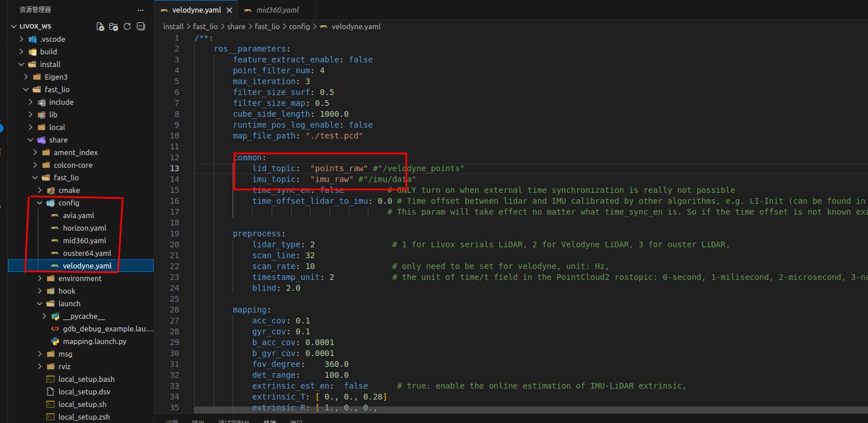
Task: Place cursor on line number 13
Action: pyautogui.click(x=175, y=168)
